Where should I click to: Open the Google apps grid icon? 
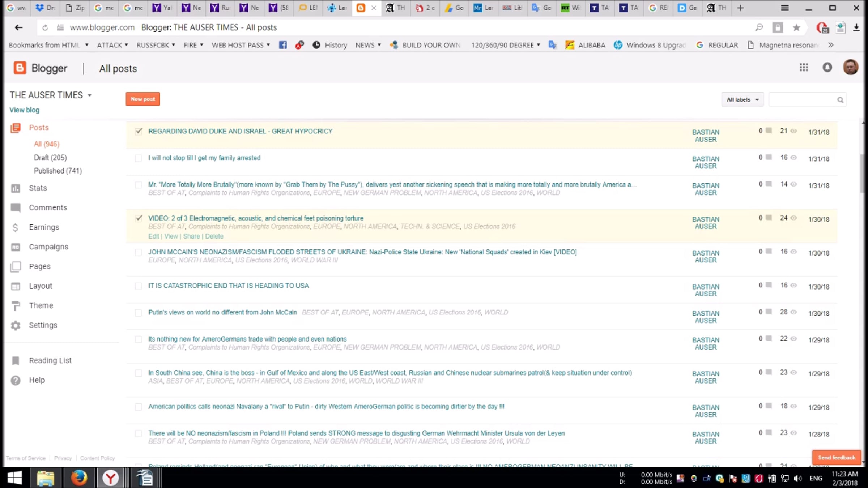click(804, 68)
